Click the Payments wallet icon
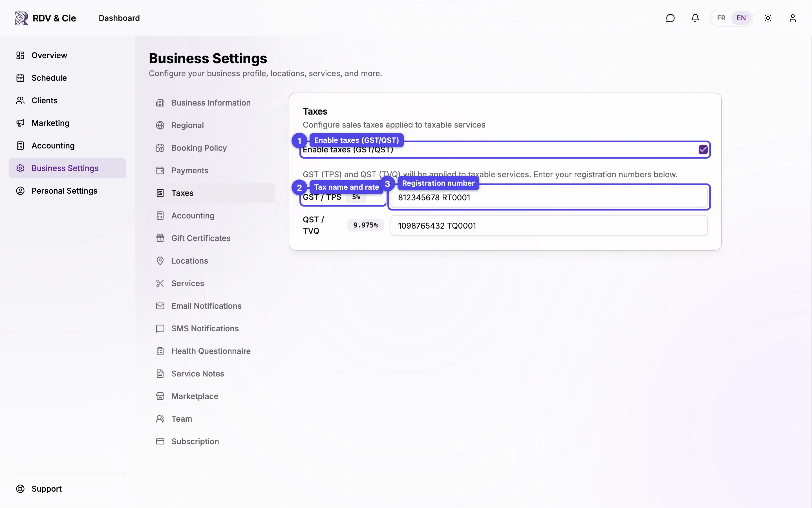 point(160,170)
